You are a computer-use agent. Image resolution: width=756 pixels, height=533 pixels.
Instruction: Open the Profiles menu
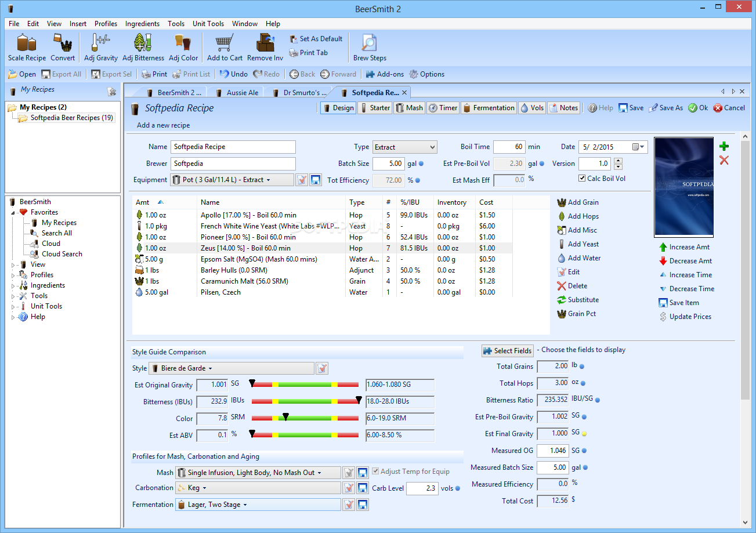click(106, 24)
